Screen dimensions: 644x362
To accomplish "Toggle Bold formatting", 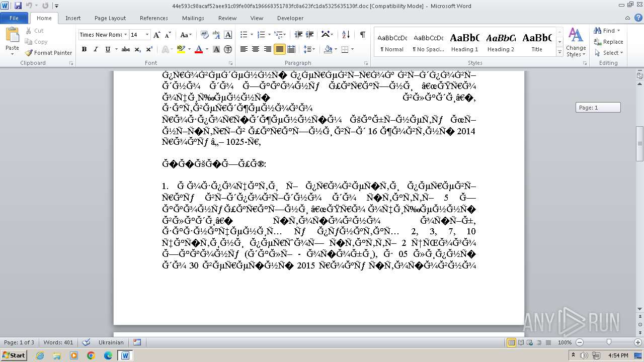I will coord(84,49).
